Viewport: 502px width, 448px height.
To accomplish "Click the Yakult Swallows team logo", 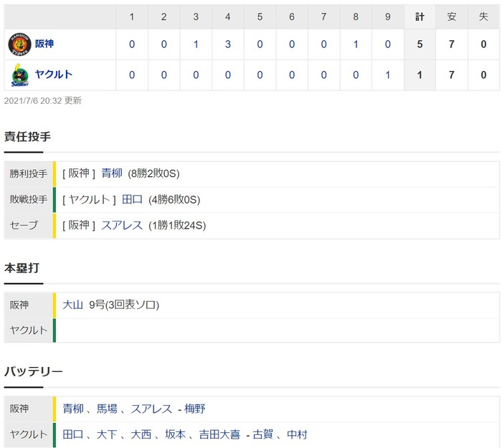I will tap(20, 75).
